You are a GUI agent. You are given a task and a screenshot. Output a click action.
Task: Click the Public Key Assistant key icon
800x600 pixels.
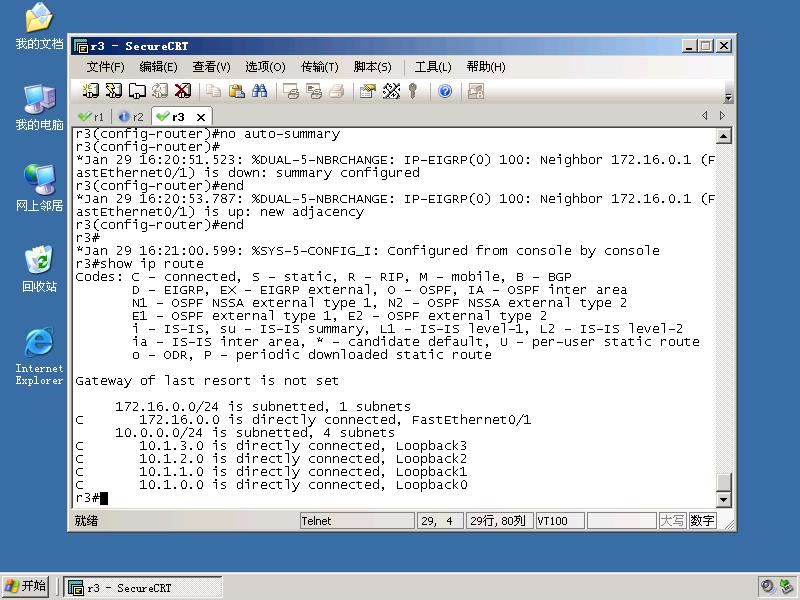[x=413, y=91]
